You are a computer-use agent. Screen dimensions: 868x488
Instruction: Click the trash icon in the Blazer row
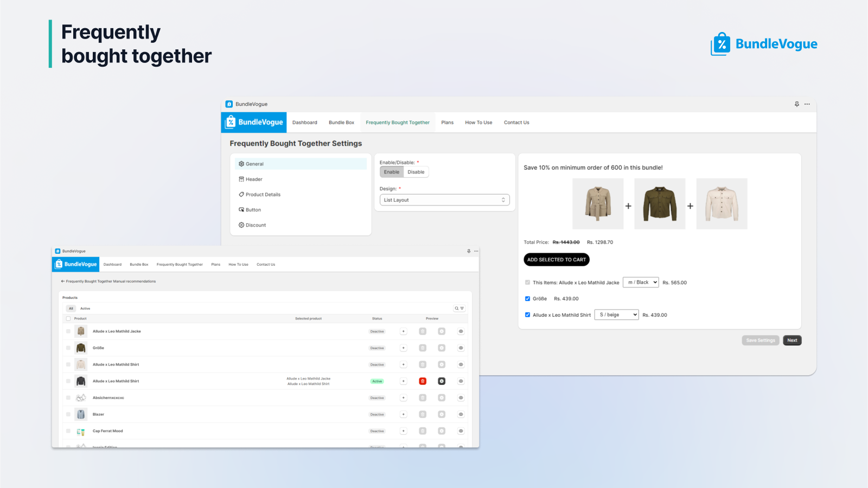pos(423,414)
